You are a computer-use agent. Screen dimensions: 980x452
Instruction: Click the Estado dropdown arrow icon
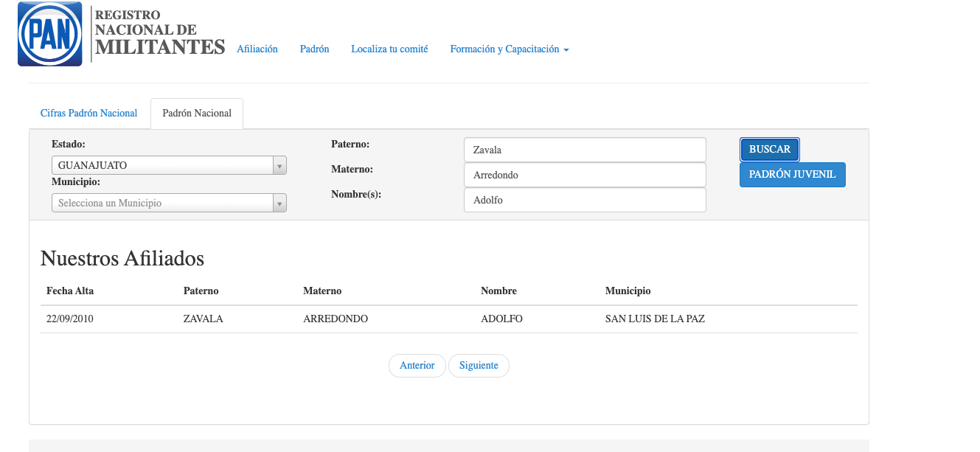[279, 166]
